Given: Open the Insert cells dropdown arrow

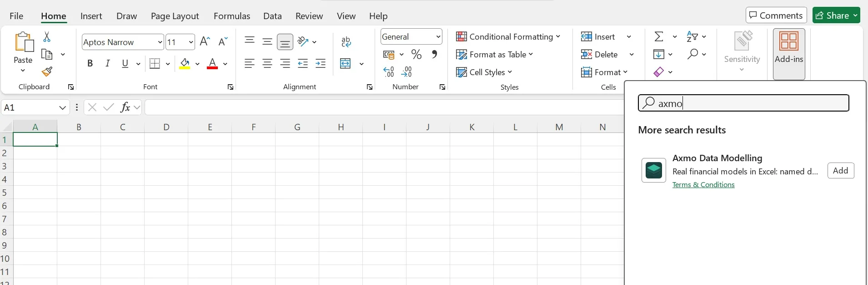Looking at the screenshot, I should tap(629, 37).
